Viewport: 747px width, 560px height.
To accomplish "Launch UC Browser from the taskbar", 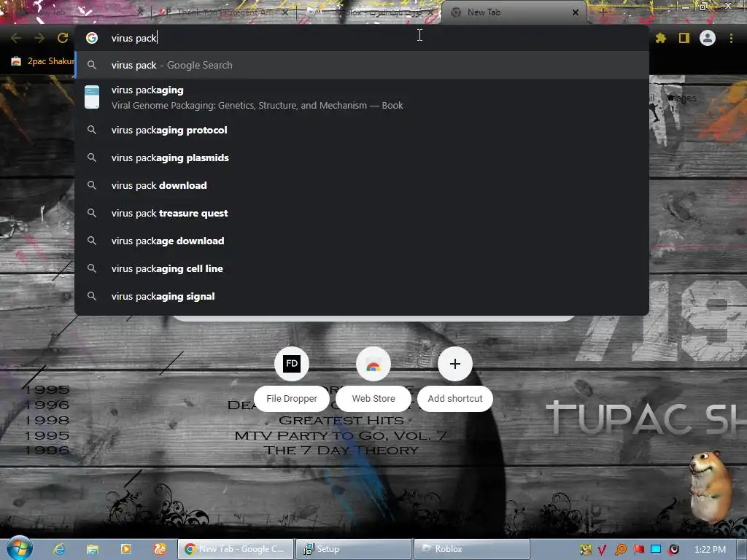I will coord(160,549).
